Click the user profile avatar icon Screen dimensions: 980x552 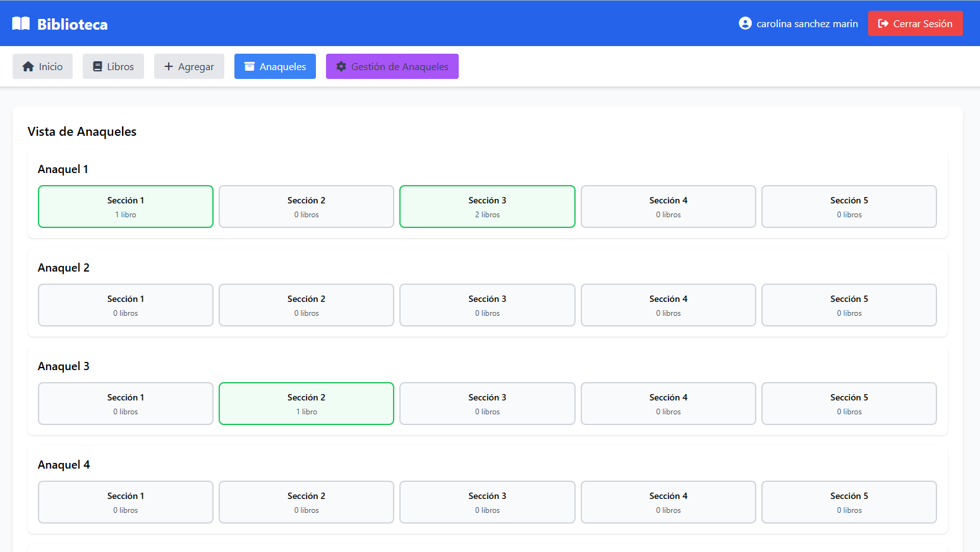(x=745, y=23)
